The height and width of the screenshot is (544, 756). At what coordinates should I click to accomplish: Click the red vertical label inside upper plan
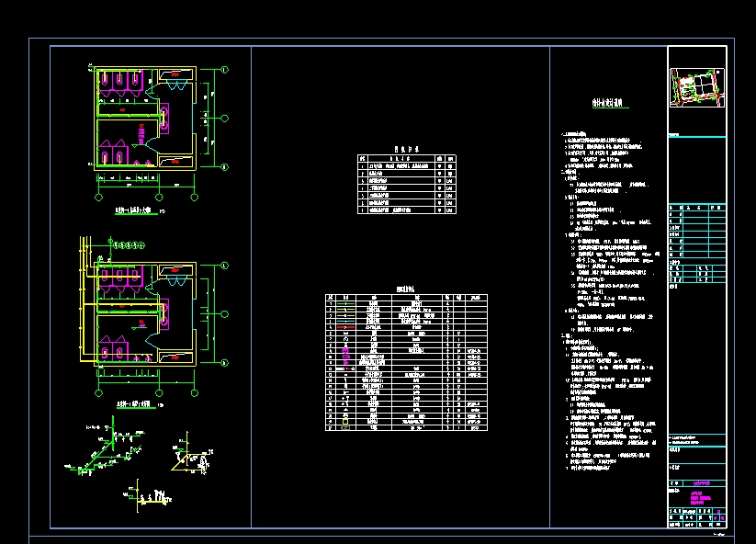point(141,133)
